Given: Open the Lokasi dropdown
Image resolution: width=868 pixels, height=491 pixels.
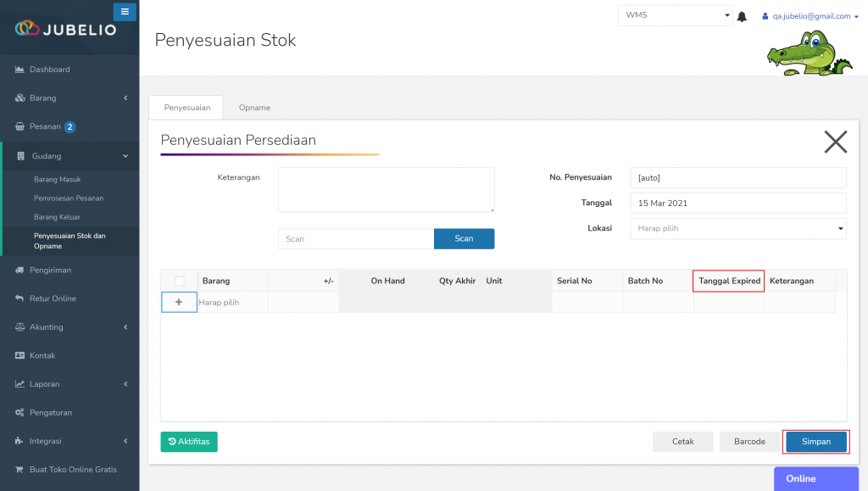Looking at the screenshot, I should 738,228.
